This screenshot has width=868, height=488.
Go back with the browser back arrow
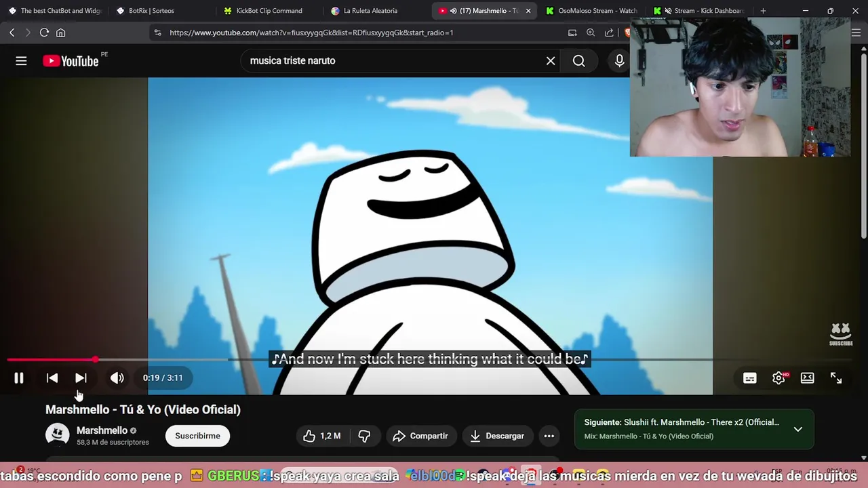12,33
